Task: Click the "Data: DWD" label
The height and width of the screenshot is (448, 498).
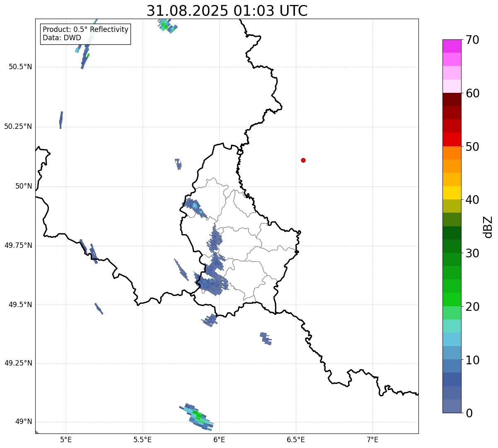Action: click(62, 38)
